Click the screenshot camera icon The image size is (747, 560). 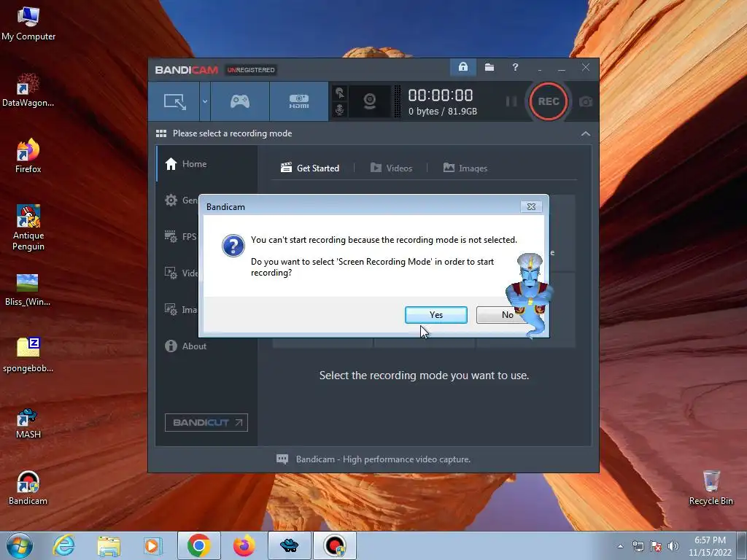(586, 102)
